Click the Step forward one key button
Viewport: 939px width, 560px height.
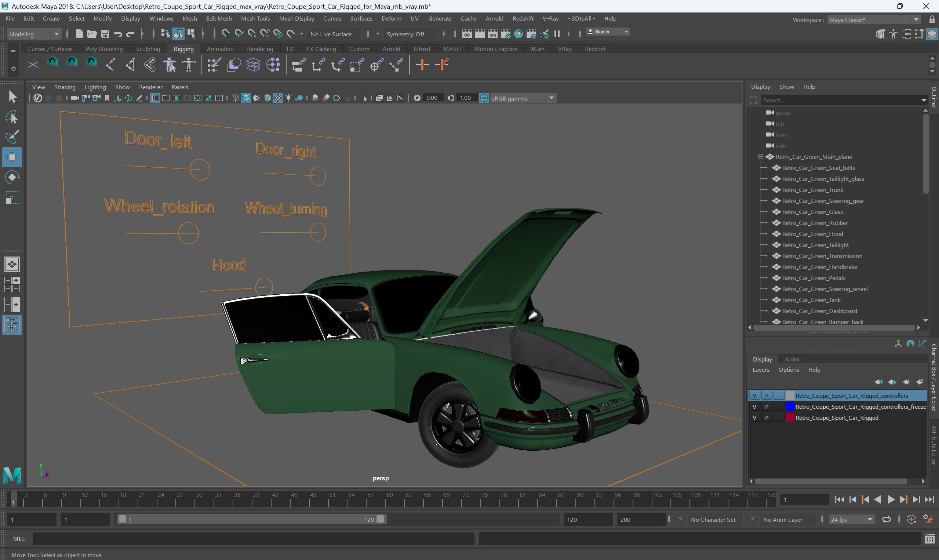click(903, 499)
